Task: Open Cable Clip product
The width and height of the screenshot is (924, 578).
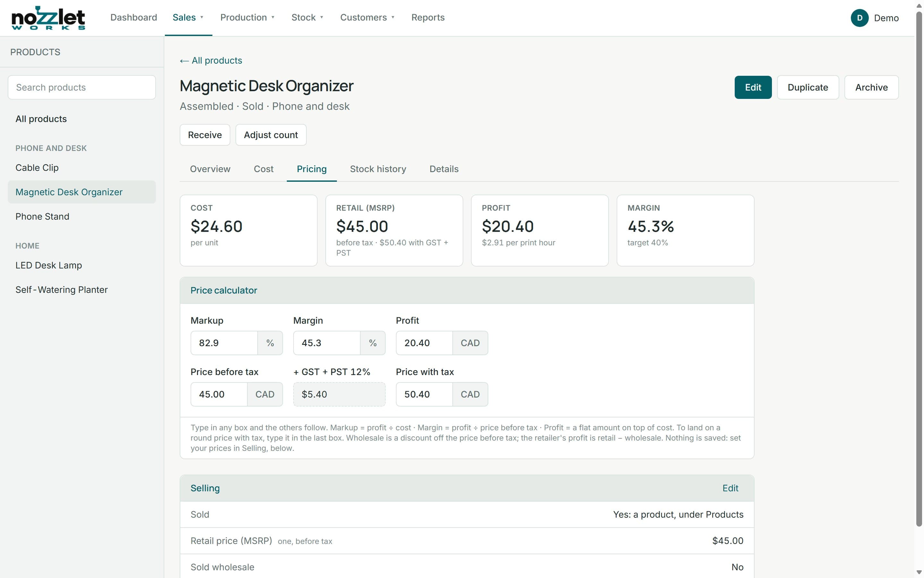Action: tap(82, 168)
